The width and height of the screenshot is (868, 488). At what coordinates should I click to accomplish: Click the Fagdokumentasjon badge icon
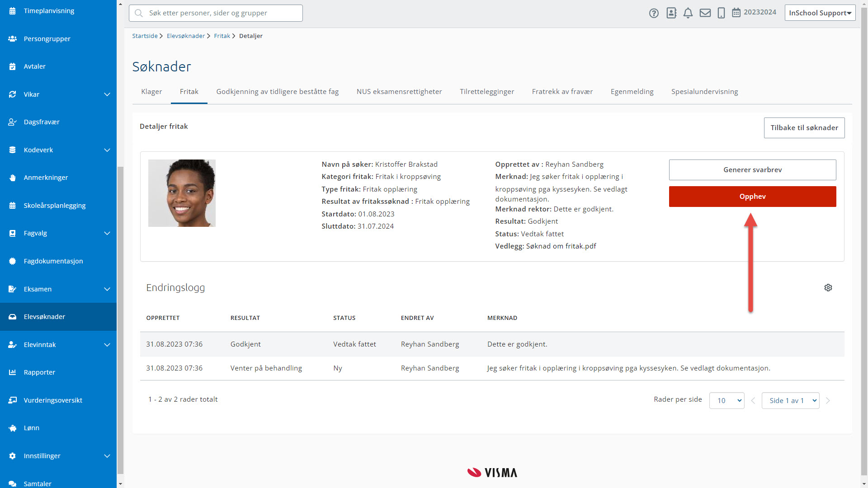[x=13, y=261]
